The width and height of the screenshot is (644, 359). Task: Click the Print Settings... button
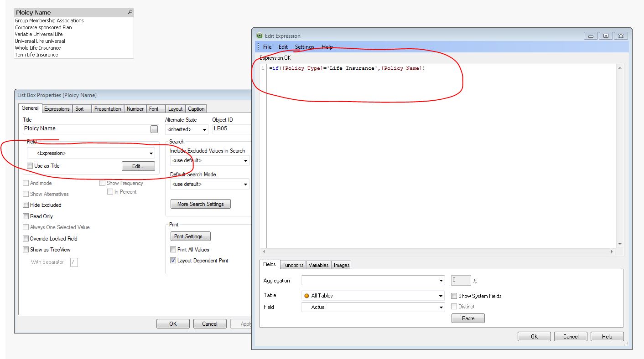point(191,236)
